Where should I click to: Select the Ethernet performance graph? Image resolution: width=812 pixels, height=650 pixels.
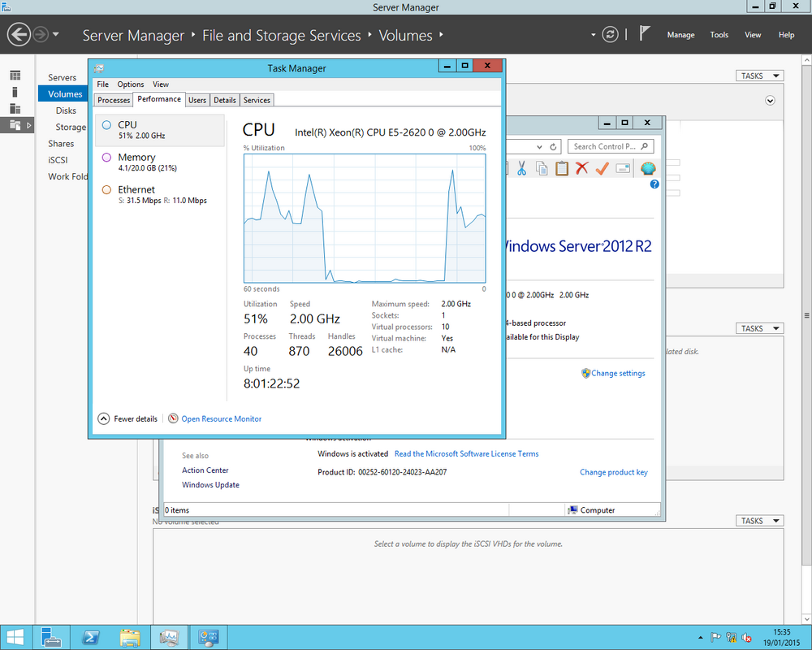tap(160, 194)
